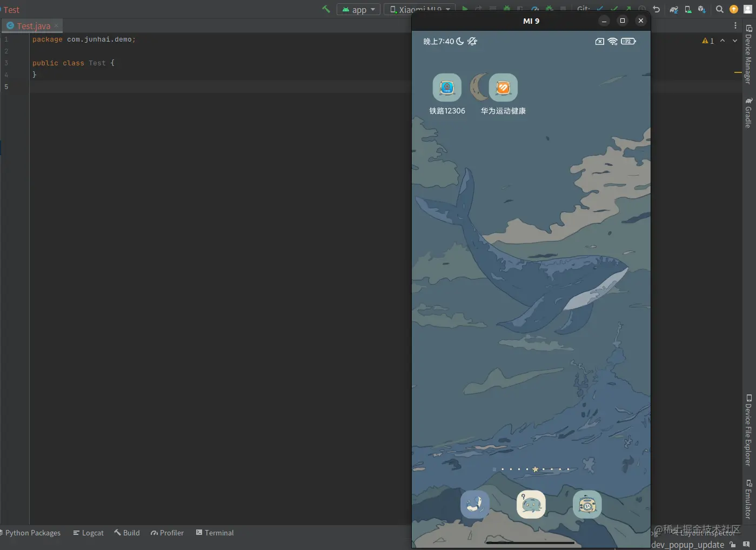The height and width of the screenshot is (550, 756).
Task: Tap the Phone dialer icon in the dock
Action: (x=475, y=504)
